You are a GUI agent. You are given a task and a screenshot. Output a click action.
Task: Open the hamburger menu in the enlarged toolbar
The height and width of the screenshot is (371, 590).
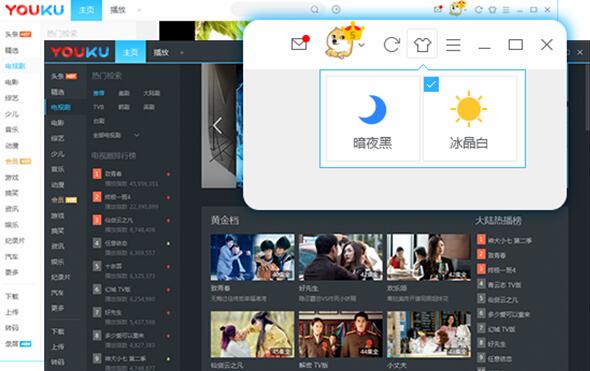(453, 45)
